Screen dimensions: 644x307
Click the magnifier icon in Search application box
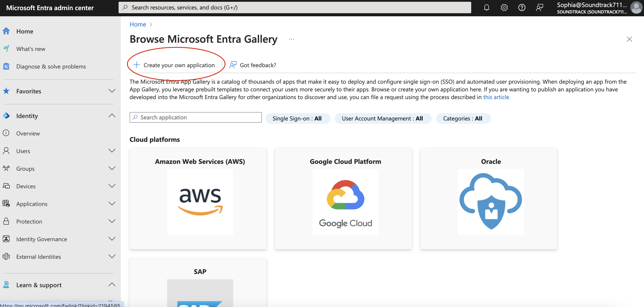pos(135,117)
